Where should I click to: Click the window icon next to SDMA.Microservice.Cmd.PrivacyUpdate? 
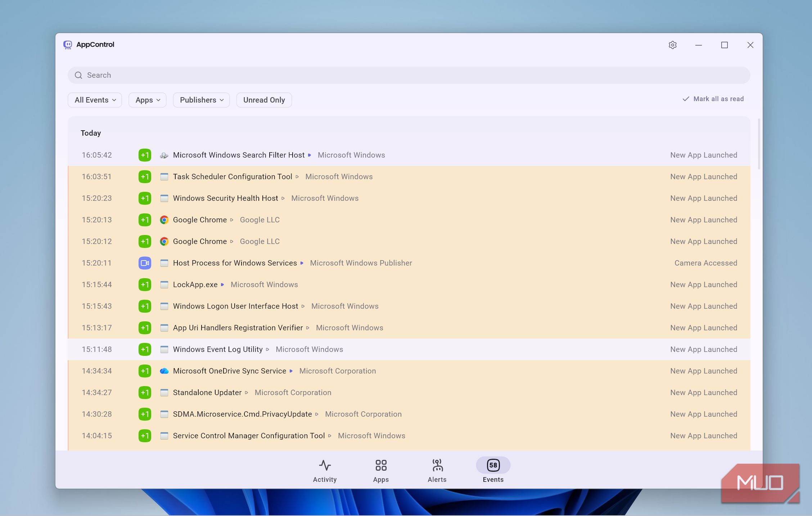tap(164, 414)
